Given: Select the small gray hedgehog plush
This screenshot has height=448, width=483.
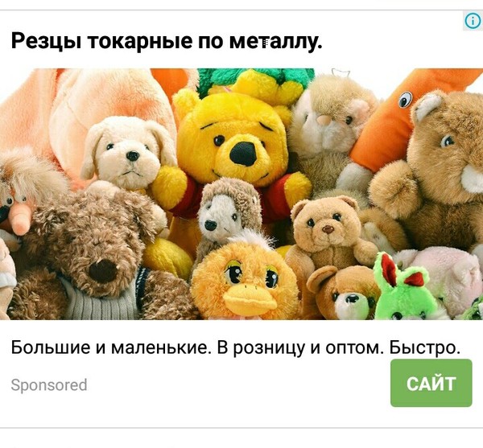Looking at the screenshot, I should tap(229, 212).
